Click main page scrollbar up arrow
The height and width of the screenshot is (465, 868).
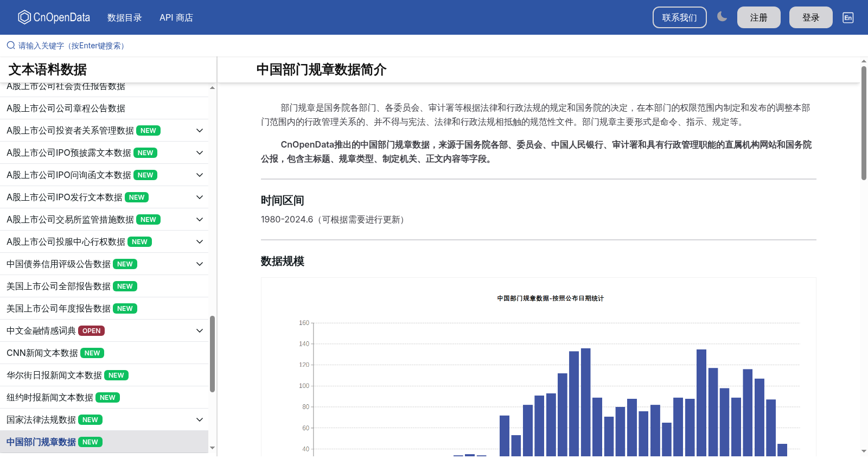click(x=864, y=61)
